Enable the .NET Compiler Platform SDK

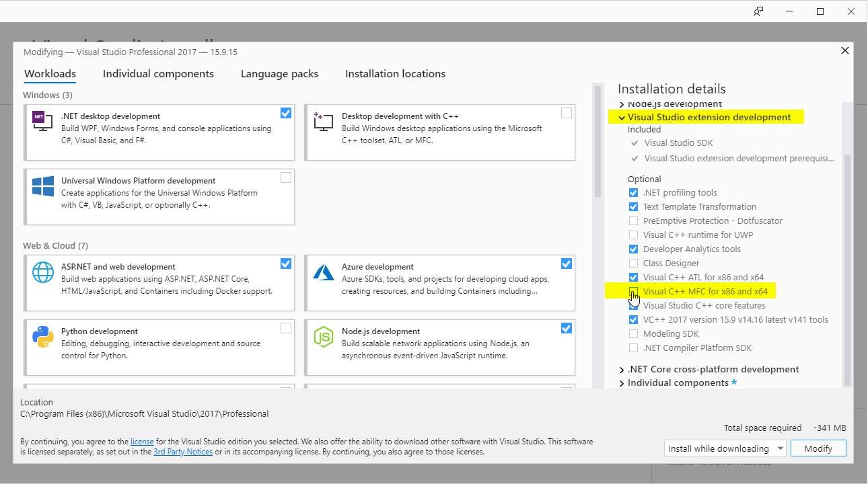click(633, 348)
